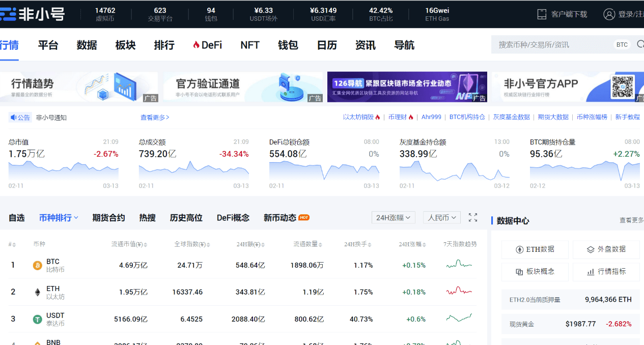644x345 pixels.
Task: Open the 灰度基金数据 link
Action: (x=511, y=117)
